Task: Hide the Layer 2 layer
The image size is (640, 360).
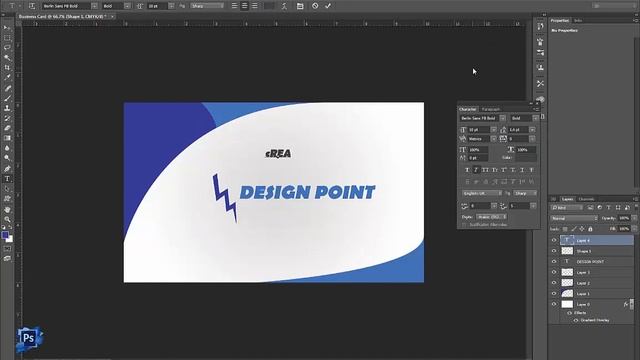Action: point(554,283)
